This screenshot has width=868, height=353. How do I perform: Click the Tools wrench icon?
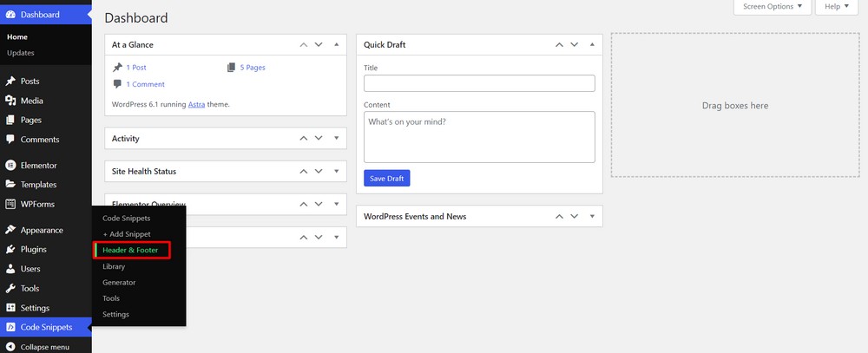(10, 288)
